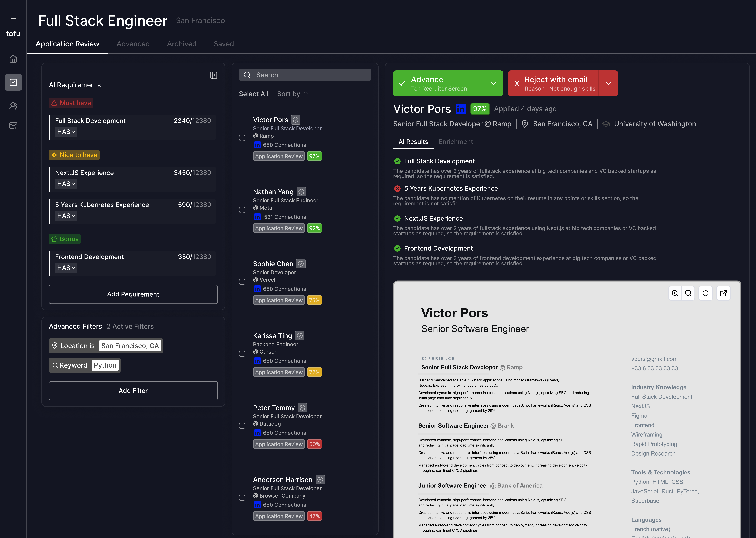Click the verified badge next to Anderson Harrison
Screen dimensions: 756x538
point(320,479)
